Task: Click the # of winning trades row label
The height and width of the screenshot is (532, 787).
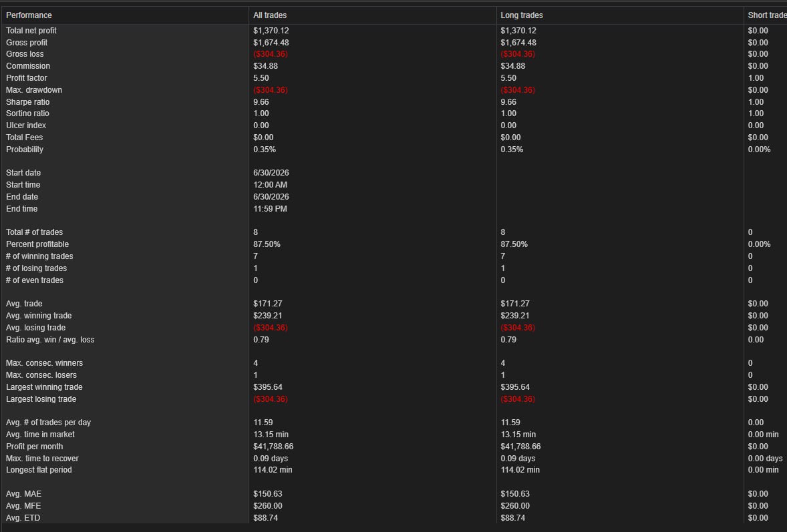Action: tap(39, 256)
